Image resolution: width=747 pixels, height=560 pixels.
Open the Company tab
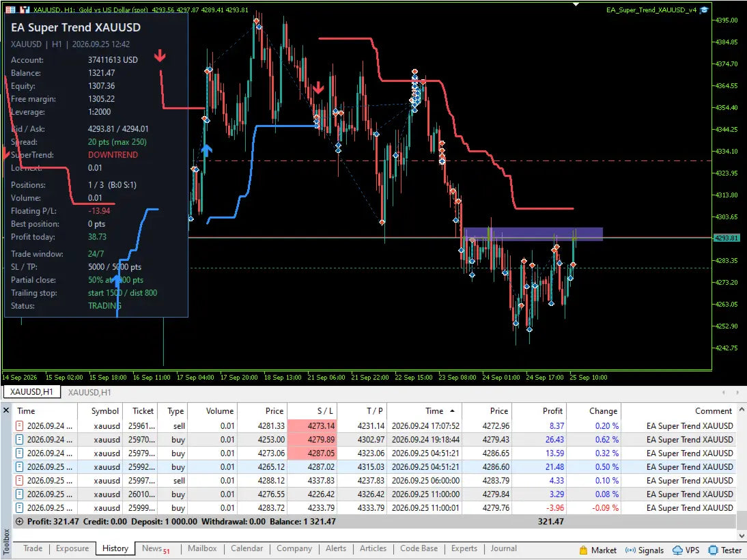(294, 548)
